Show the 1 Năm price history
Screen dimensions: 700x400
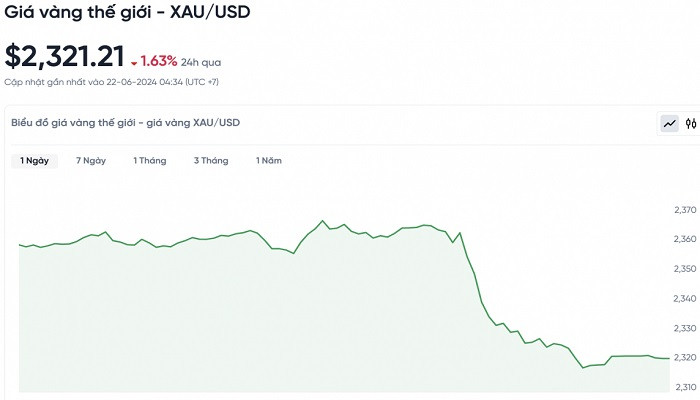tap(269, 160)
